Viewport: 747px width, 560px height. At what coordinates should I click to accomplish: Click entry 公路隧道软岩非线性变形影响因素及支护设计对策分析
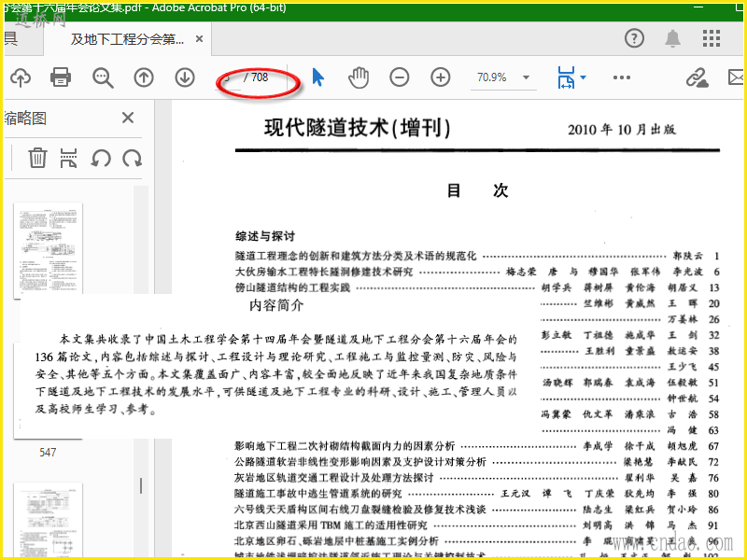360,462
